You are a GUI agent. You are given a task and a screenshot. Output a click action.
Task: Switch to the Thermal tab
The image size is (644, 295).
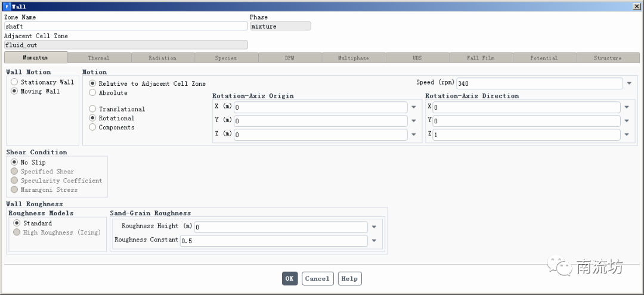click(99, 58)
